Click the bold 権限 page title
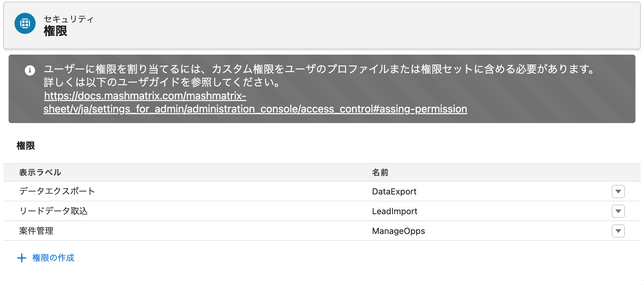Viewport: 644px width, 281px height. (x=55, y=31)
